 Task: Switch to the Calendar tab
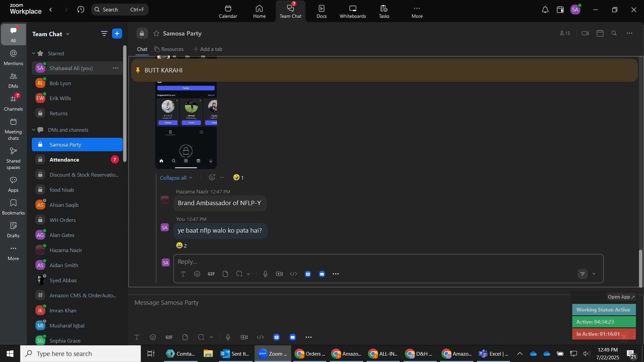tap(228, 11)
